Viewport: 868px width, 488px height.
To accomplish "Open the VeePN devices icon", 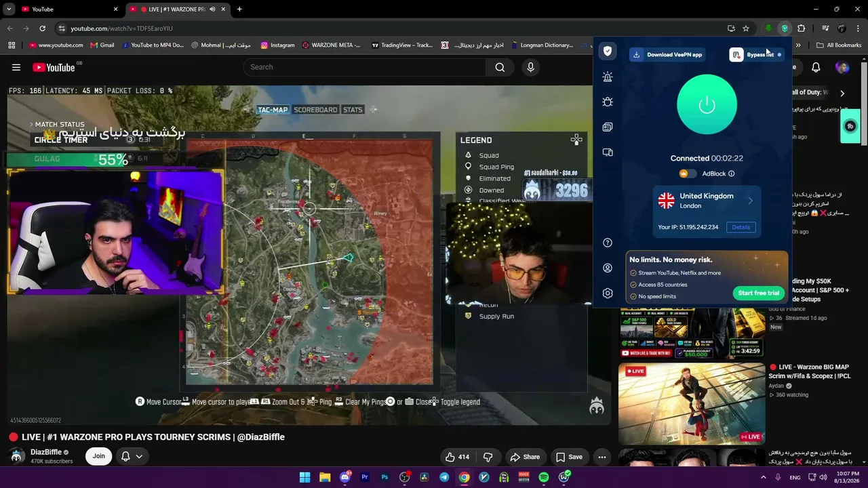I will [608, 152].
